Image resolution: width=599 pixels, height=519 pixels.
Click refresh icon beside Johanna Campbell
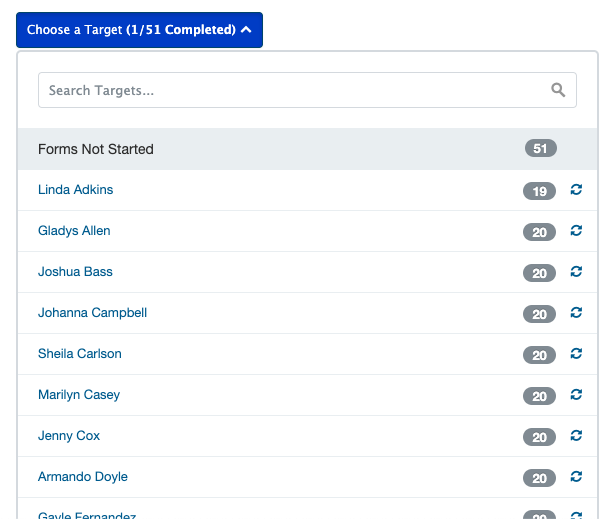(x=576, y=312)
